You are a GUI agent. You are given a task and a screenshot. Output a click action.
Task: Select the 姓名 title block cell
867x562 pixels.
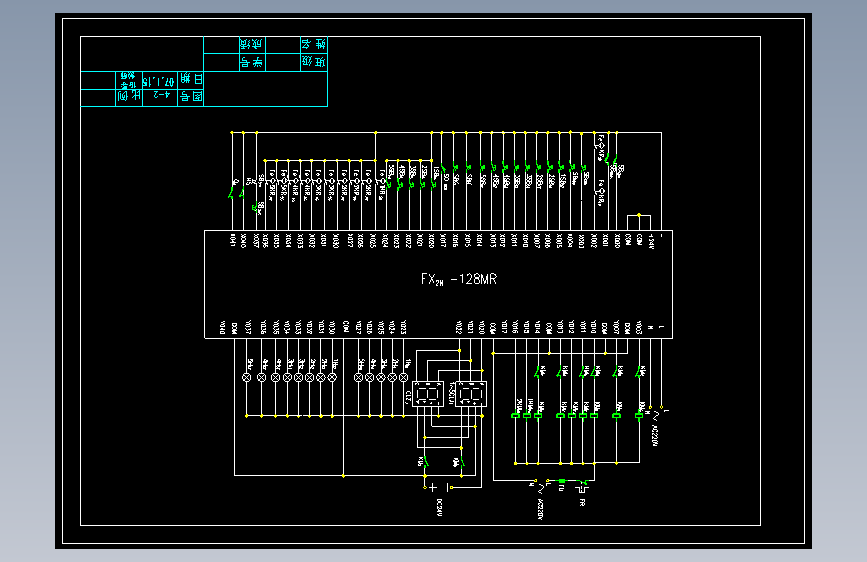(314, 44)
